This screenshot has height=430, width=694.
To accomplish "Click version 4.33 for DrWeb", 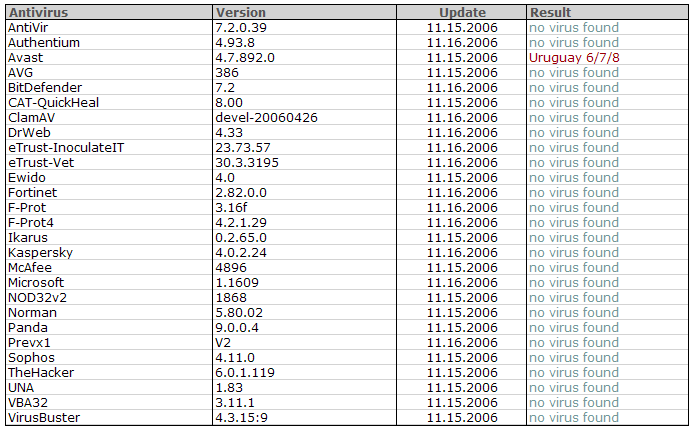I will (229, 133).
